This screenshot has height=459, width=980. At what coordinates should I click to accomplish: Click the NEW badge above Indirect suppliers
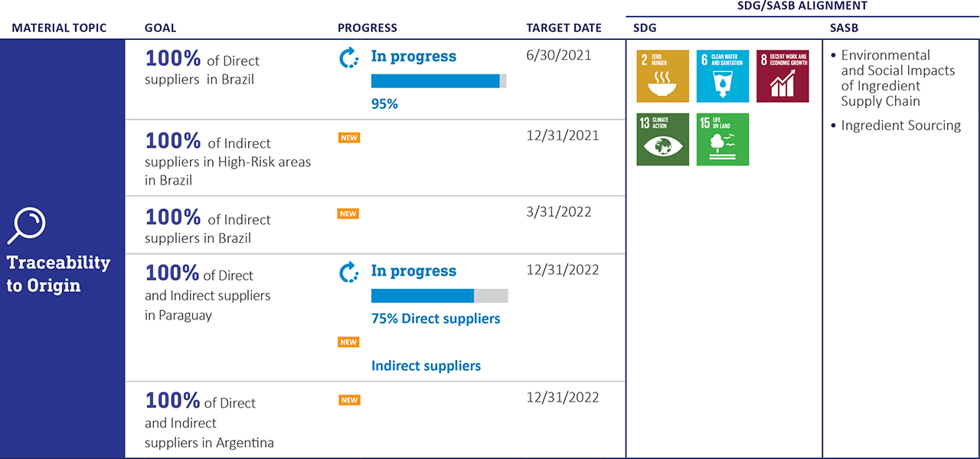pos(348,342)
